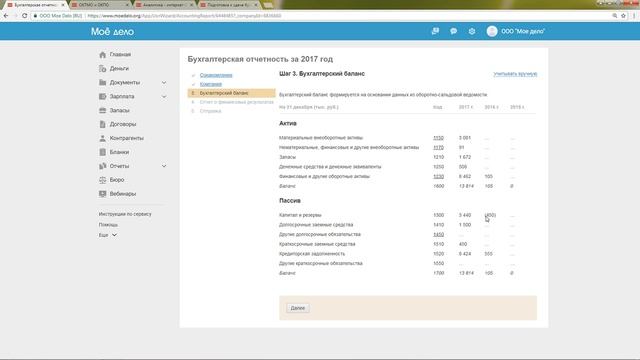Click the Главная menu label

point(120,55)
